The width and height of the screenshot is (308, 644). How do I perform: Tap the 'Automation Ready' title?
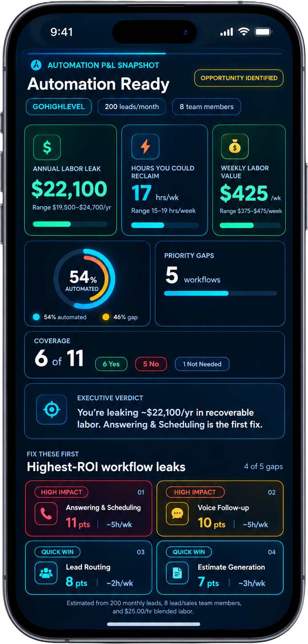[x=98, y=84]
